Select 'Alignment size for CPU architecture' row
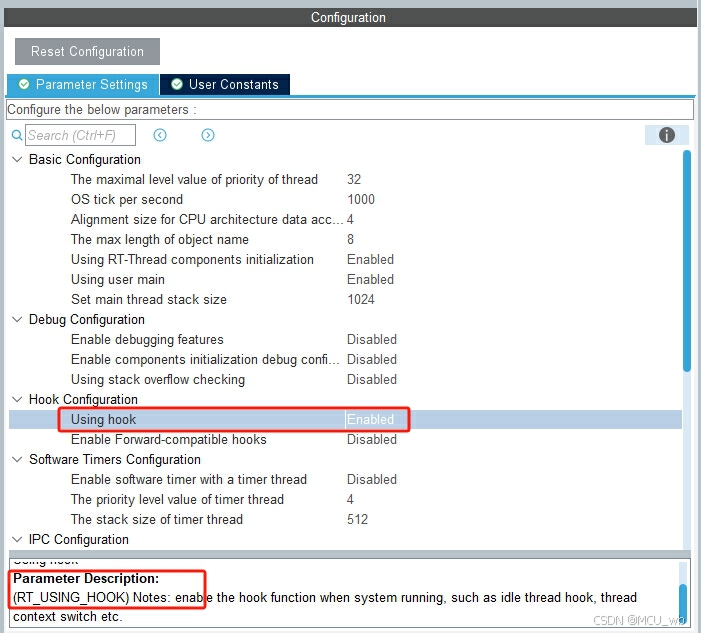This screenshot has height=633, width=701. 207,219
